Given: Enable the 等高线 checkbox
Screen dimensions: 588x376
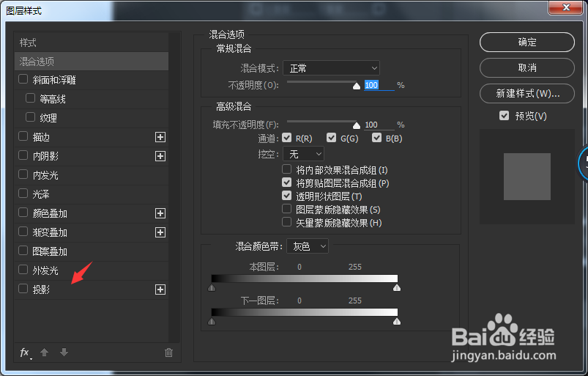Looking at the screenshot, I should pyautogui.click(x=30, y=98).
